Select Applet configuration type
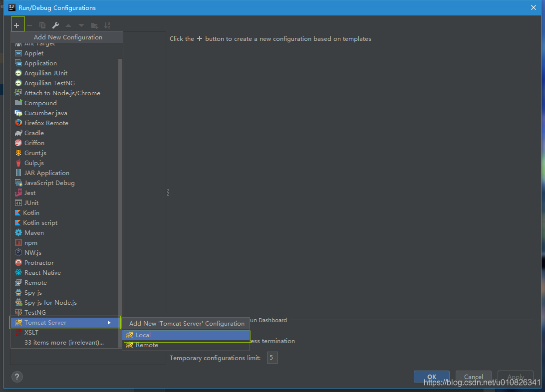 point(65,53)
